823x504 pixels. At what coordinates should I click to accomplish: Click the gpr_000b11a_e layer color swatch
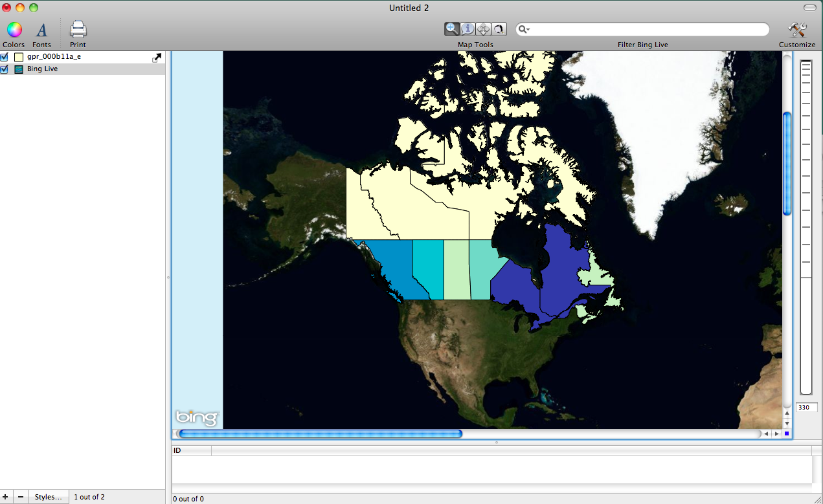pos(17,56)
